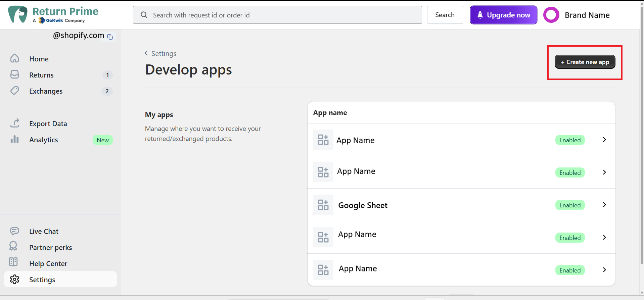Expand the Google Sheet row chevron
Screen dimensions: 644x300
(x=604, y=205)
